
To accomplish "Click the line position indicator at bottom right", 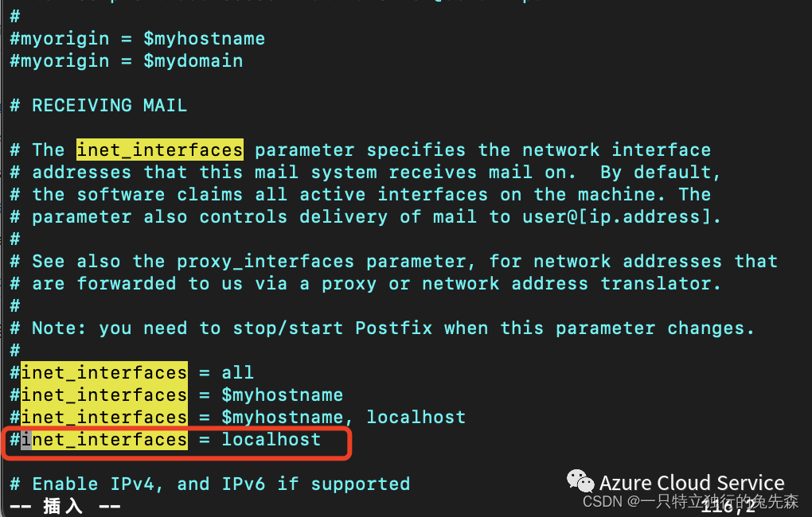I will [x=728, y=506].
